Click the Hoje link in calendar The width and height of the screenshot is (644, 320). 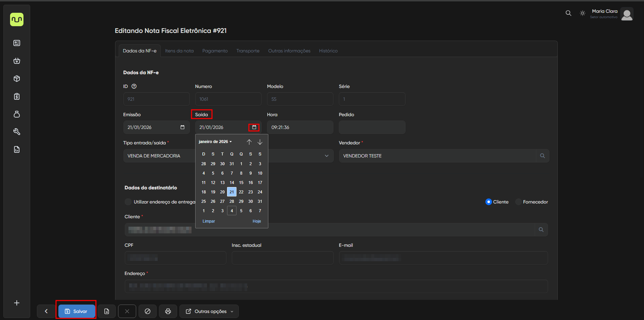point(257,221)
